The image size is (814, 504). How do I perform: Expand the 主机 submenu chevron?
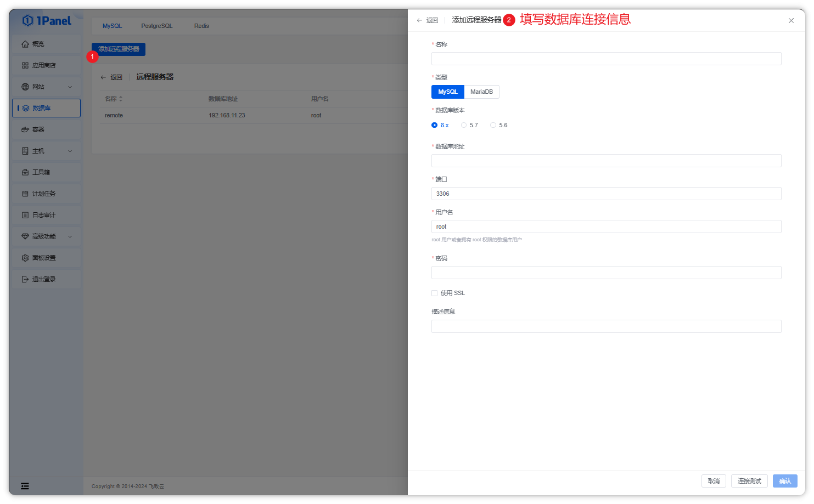pos(70,151)
